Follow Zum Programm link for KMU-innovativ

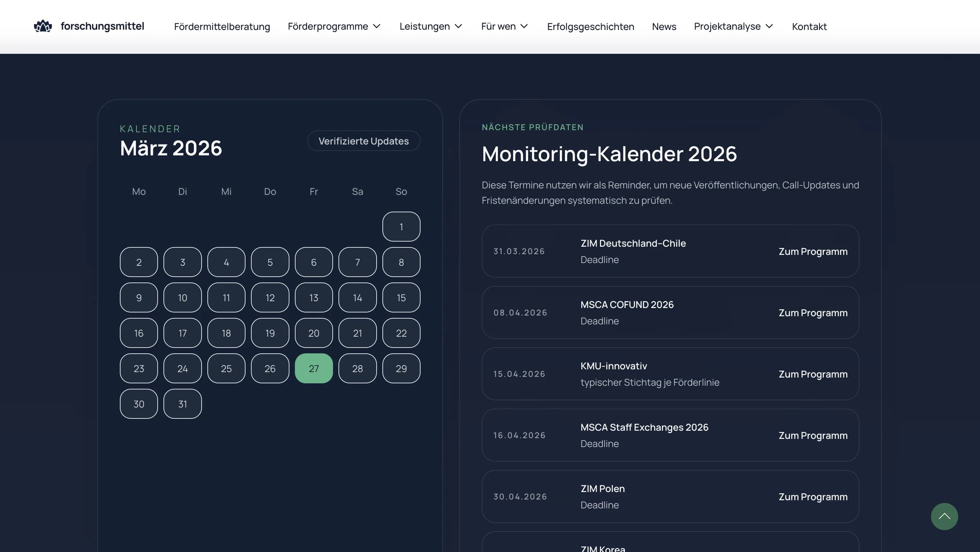pyautogui.click(x=812, y=374)
